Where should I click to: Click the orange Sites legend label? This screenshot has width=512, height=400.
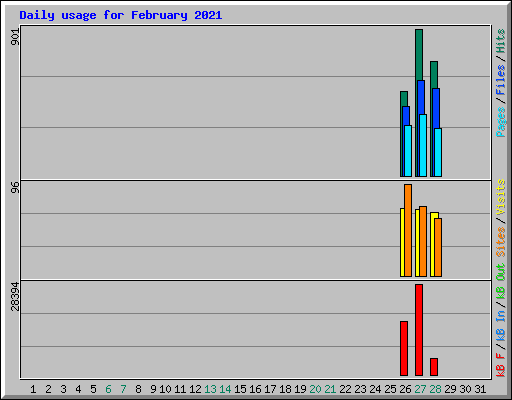pyautogui.click(x=500, y=242)
